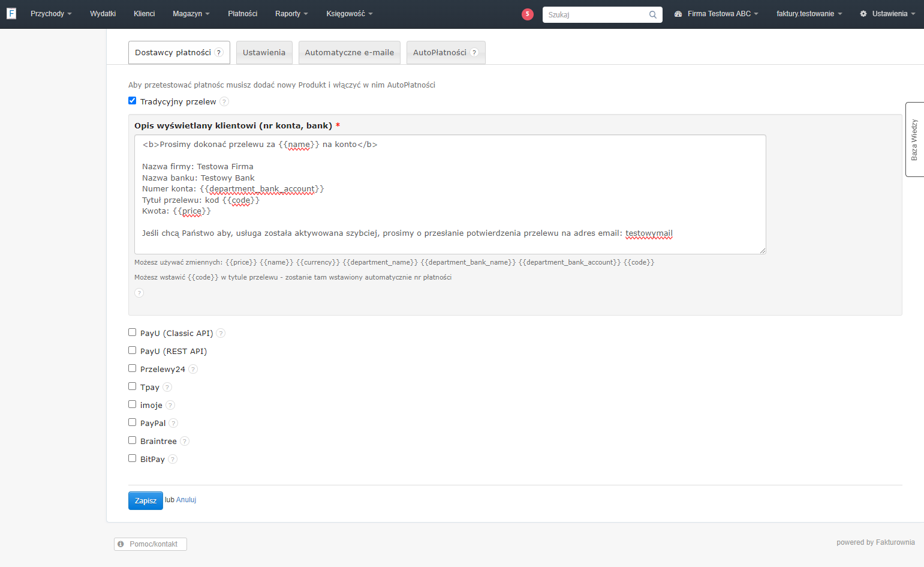
Task: Switch to Automatyczne e-maile tab
Action: coord(350,52)
